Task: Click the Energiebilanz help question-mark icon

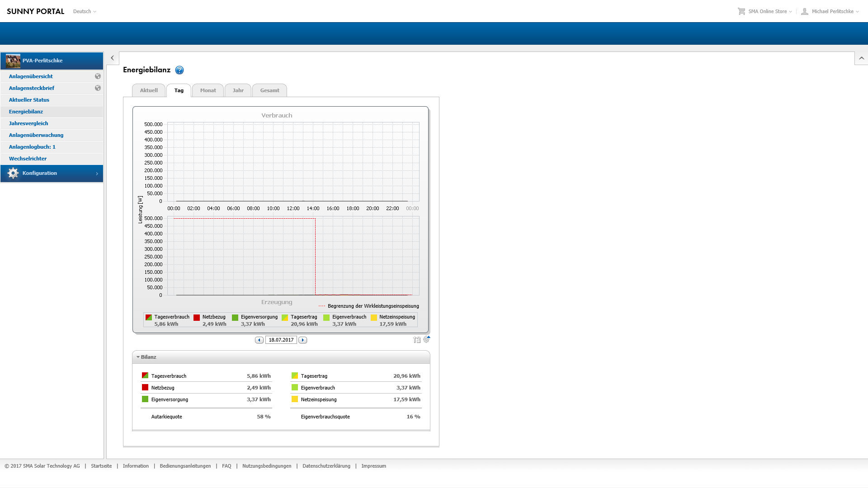Action: click(179, 70)
